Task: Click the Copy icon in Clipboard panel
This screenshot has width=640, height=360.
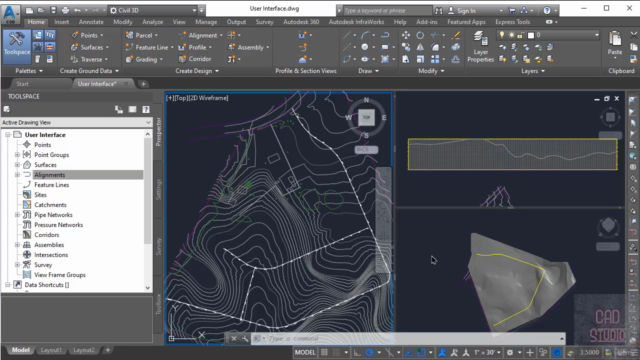Action: [x=633, y=47]
